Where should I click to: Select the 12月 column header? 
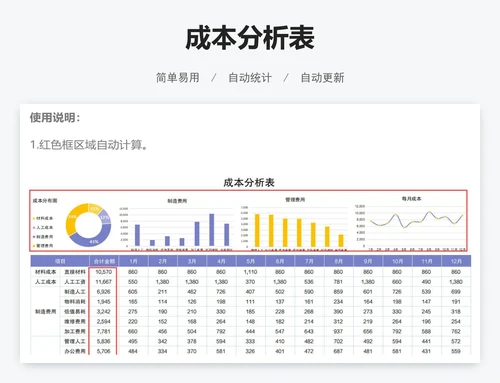tap(456, 261)
